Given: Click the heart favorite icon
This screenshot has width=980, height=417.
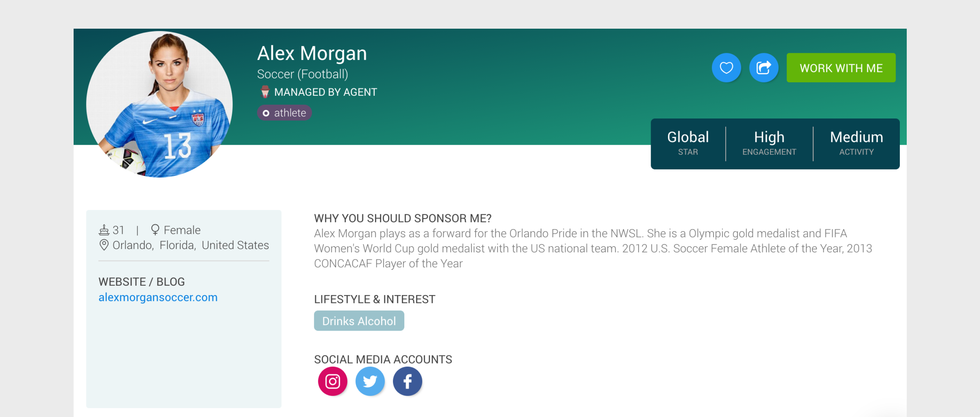Looking at the screenshot, I should (x=726, y=68).
